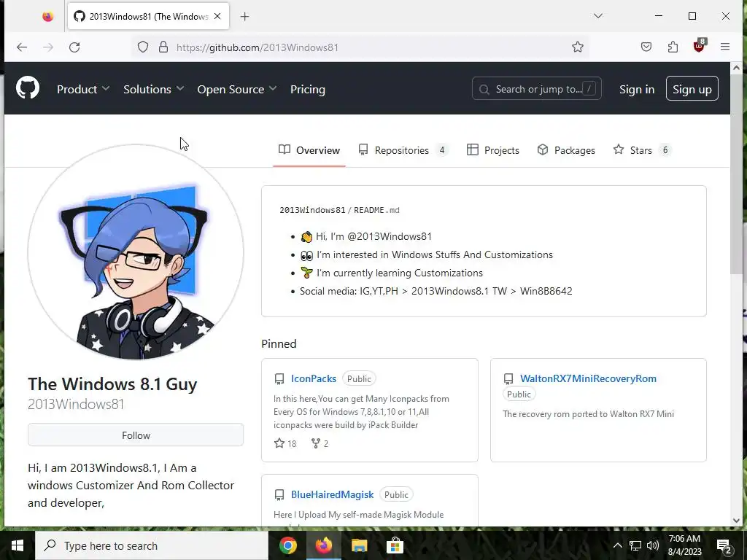This screenshot has width=747, height=560.
Task: Switch to the Packages tab
Action: pyautogui.click(x=566, y=150)
